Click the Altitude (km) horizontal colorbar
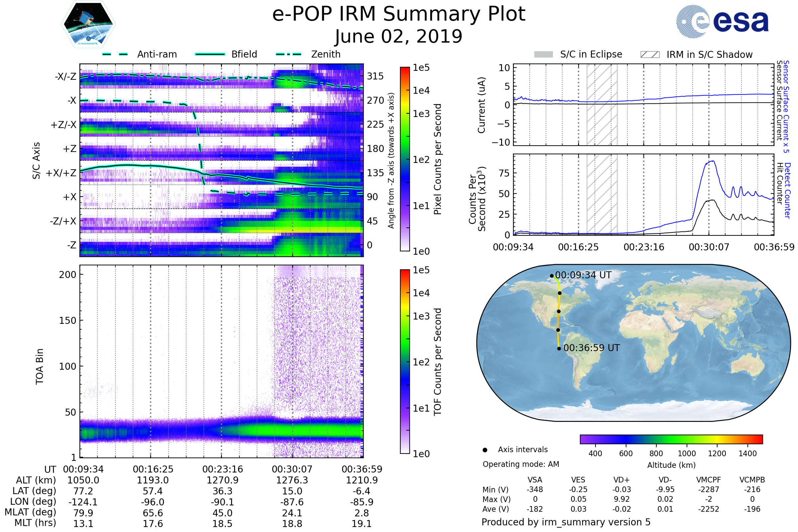The width and height of the screenshot is (798, 532). tap(671, 439)
